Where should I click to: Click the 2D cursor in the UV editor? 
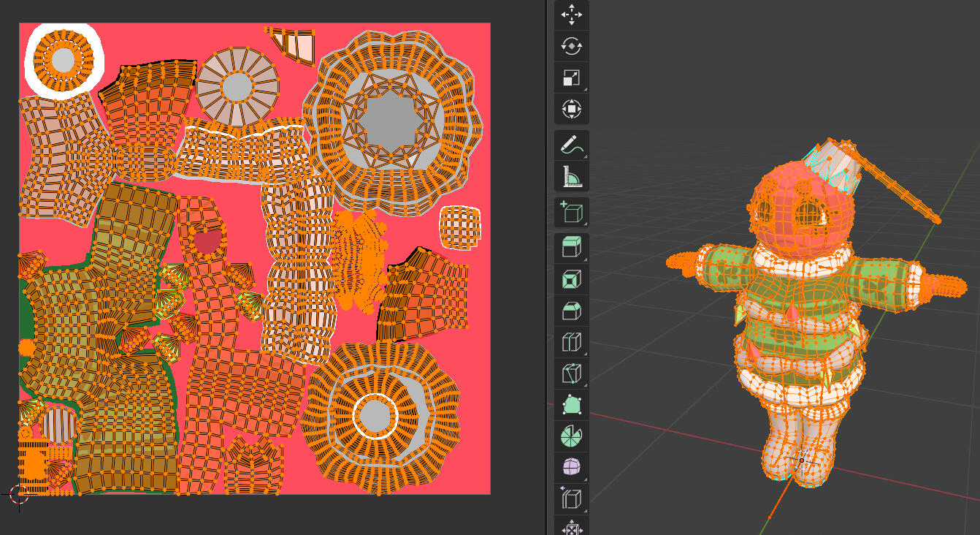(x=19, y=495)
